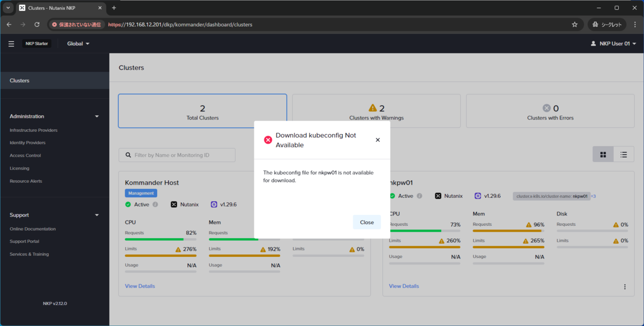Click the filter by name search field
The width and height of the screenshot is (644, 326).
177,155
